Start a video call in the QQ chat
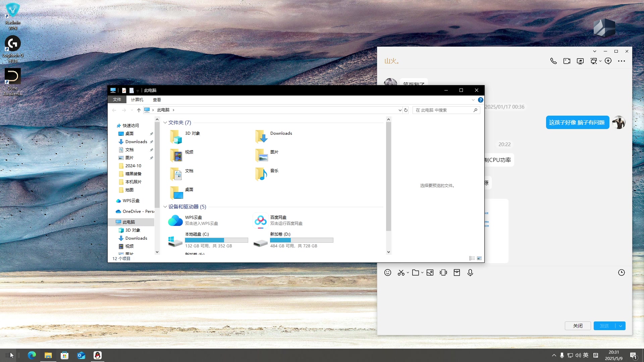The width and height of the screenshot is (644, 362). (567, 61)
